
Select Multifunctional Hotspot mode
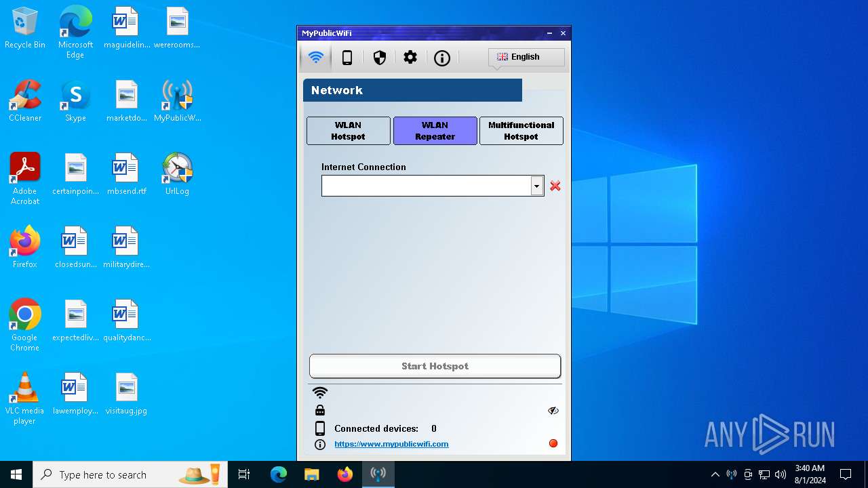521,131
